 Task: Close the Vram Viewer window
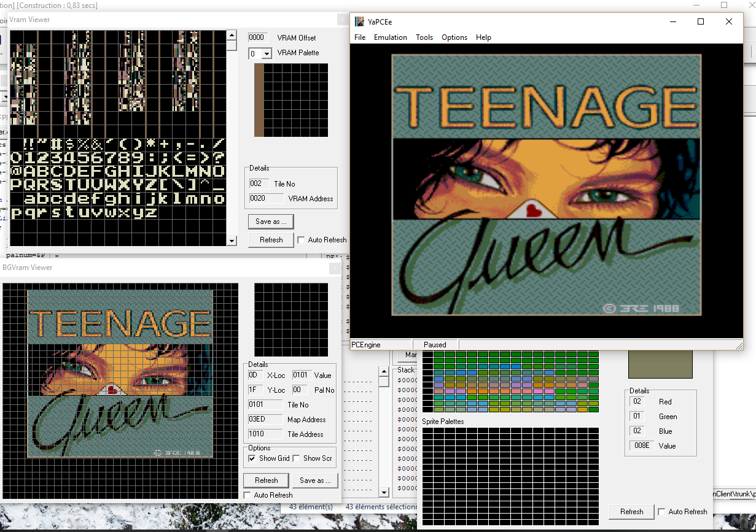point(343,20)
